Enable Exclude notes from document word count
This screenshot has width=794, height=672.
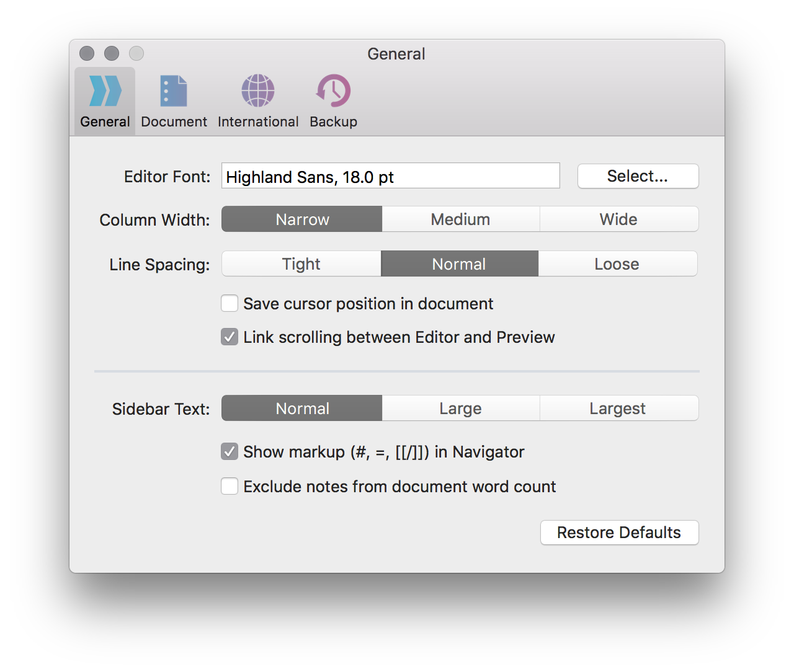[229, 486]
